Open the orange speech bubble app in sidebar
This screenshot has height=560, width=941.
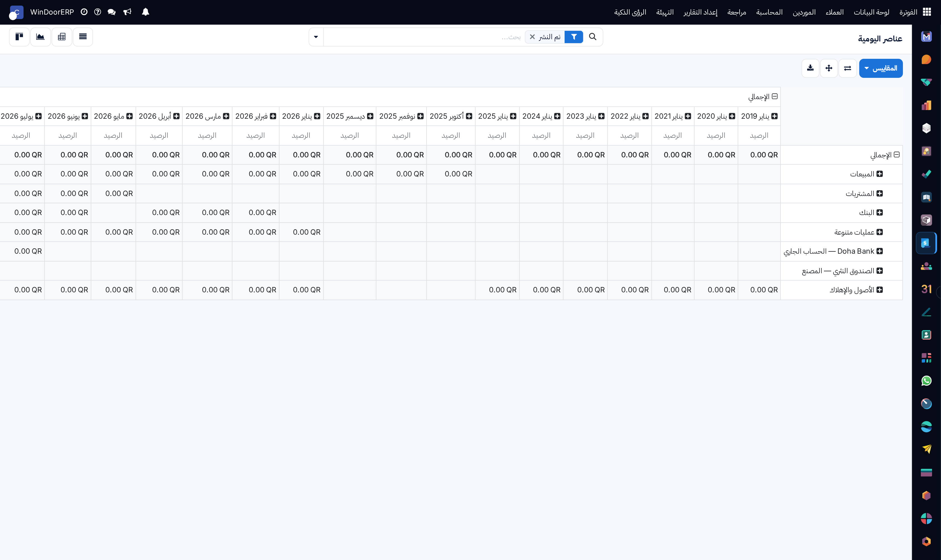tap(926, 60)
